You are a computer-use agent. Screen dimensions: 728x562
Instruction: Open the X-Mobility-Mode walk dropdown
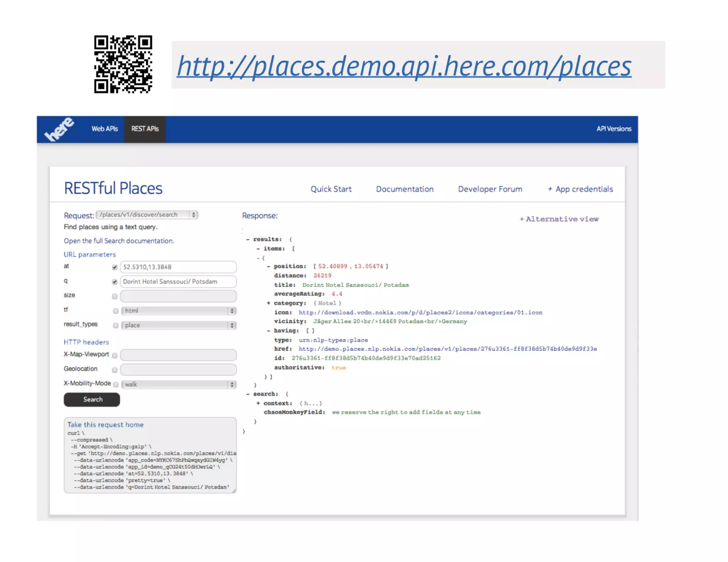[178, 384]
